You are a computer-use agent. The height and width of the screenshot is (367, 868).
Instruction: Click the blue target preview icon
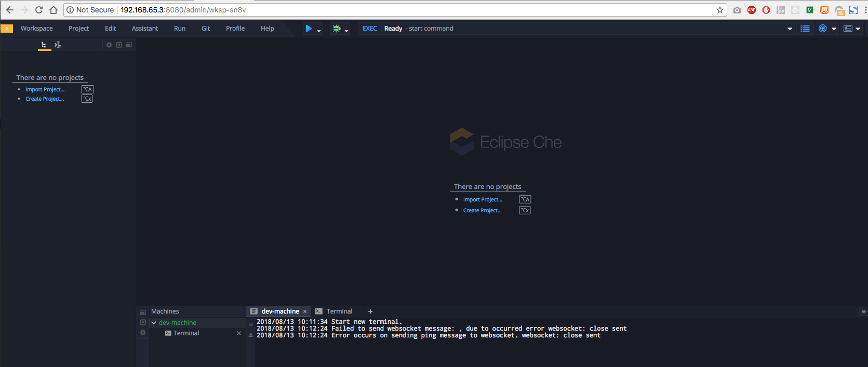click(823, 29)
